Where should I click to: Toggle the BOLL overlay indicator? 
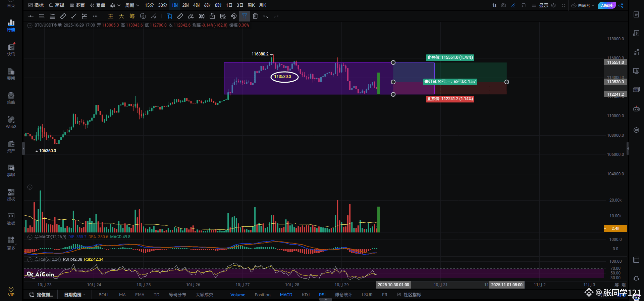tap(104, 295)
